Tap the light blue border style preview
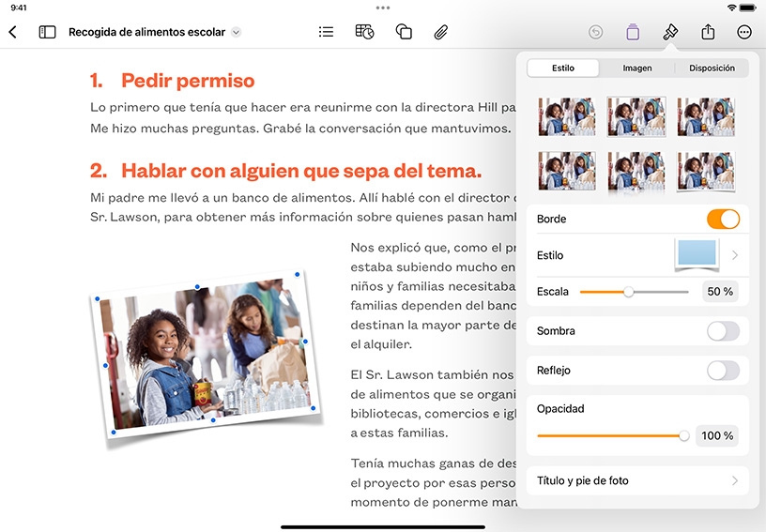766x532 pixels. 697,254
